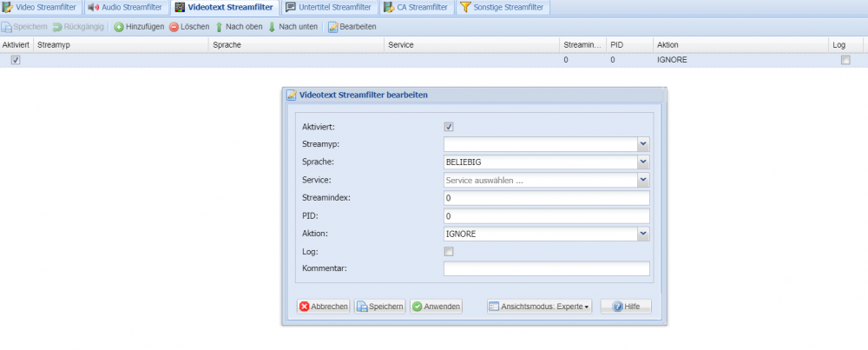
Task: Click the Nach oben up arrow icon
Action: tap(220, 27)
